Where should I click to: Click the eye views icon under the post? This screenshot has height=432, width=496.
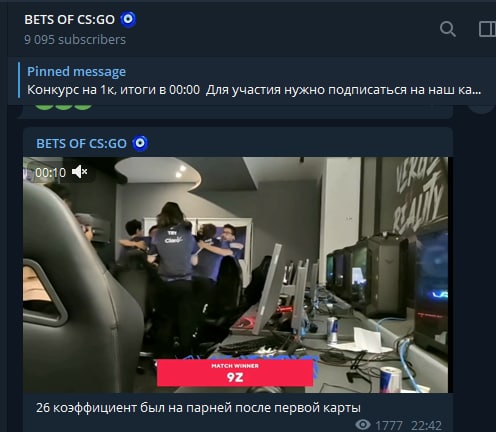[363, 425]
